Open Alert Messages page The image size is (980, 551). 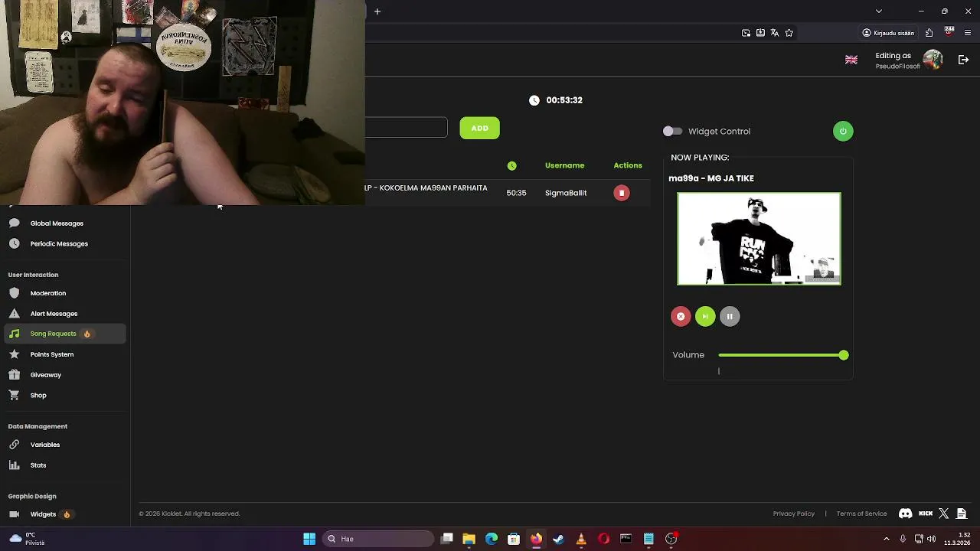54,314
